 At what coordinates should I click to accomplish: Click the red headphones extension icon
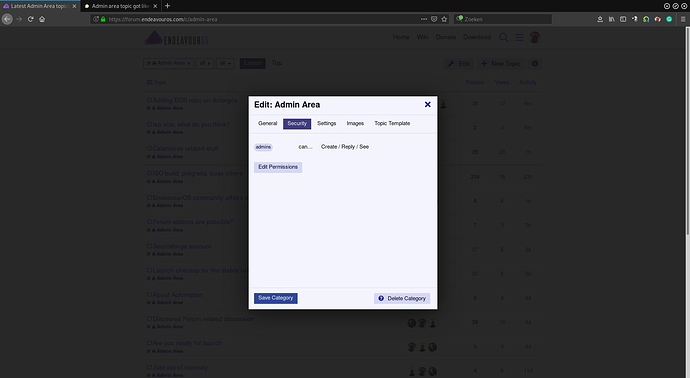pos(657,19)
